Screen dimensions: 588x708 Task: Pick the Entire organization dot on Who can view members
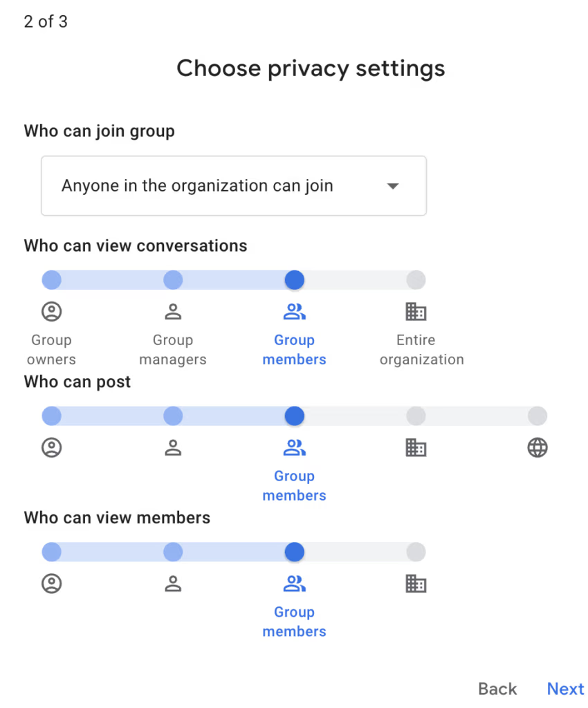pyautogui.click(x=416, y=552)
